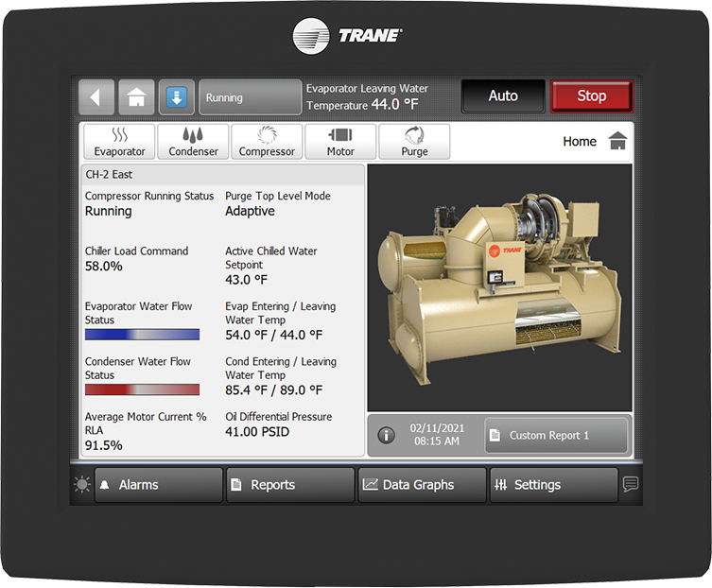Open the Data Graphs menu
Screen dimensions: 712x588
[x=422, y=485]
